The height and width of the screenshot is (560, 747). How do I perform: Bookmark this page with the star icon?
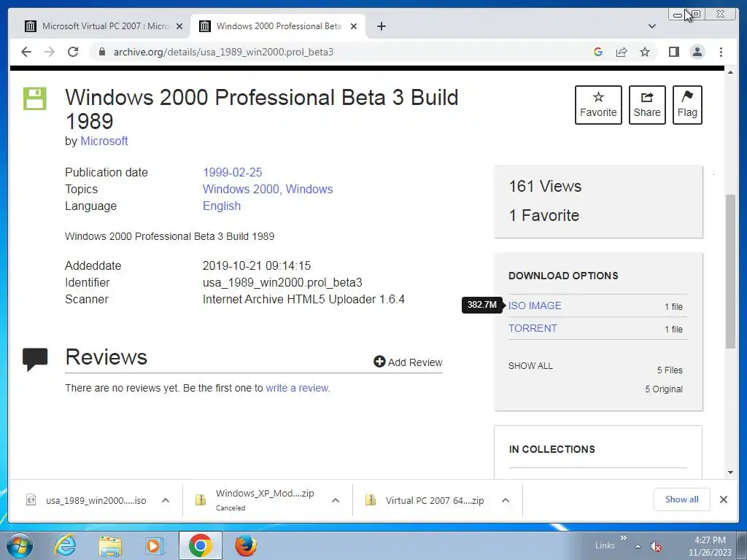(x=645, y=52)
